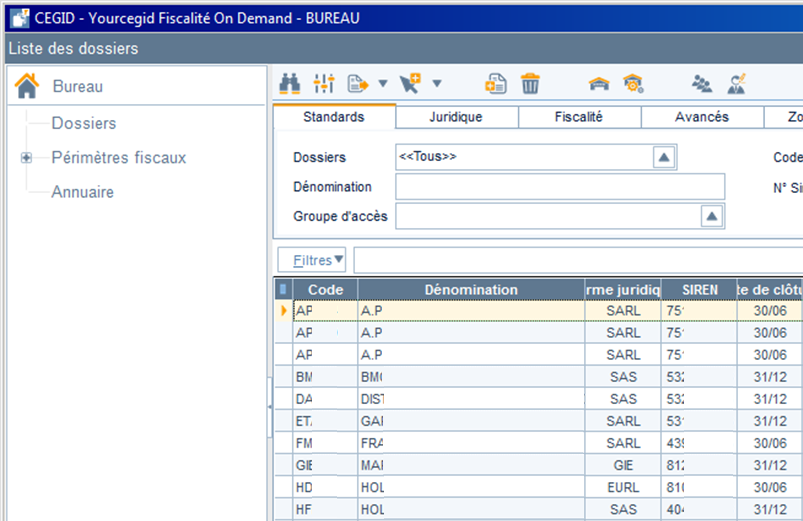
Task: Click the grid select-all corner cell
Action: pyautogui.click(x=283, y=290)
